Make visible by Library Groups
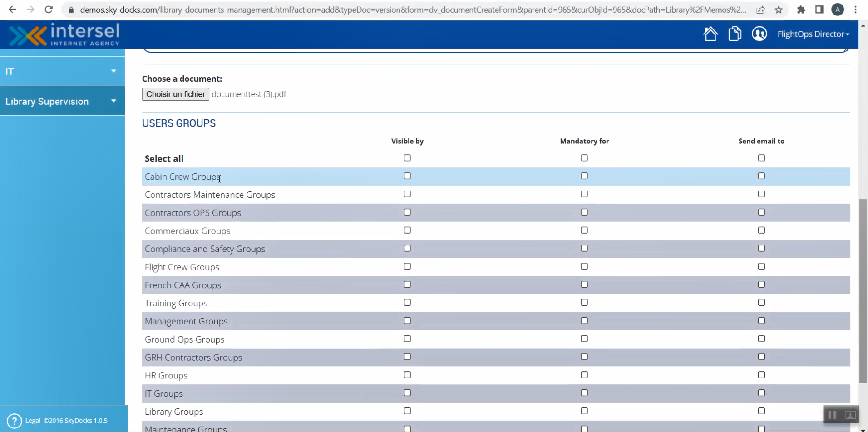Image resolution: width=868 pixels, height=432 pixels. [x=407, y=411]
